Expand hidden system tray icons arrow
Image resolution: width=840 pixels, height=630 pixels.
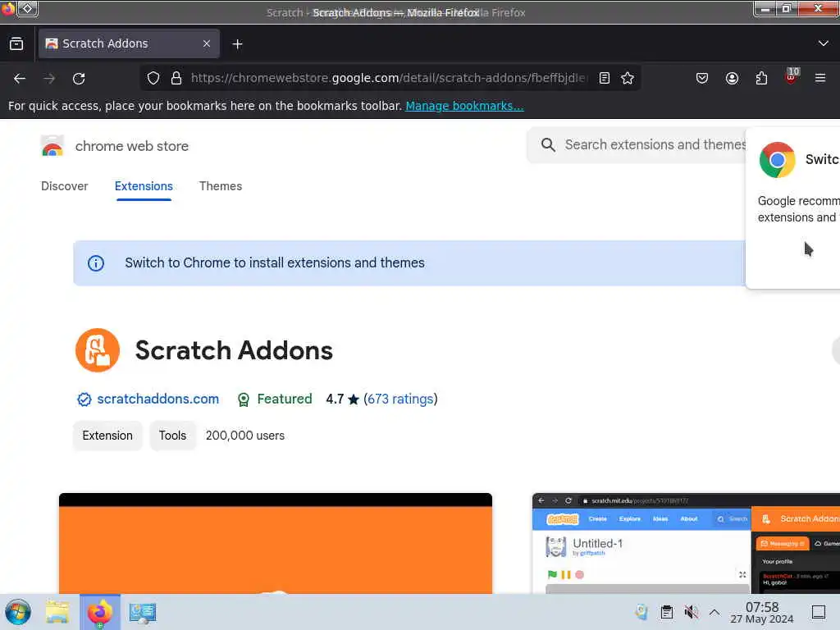coord(714,612)
